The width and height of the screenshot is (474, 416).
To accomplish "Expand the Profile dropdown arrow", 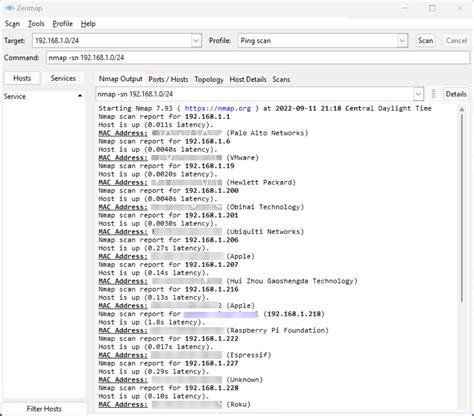I will click(x=402, y=41).
